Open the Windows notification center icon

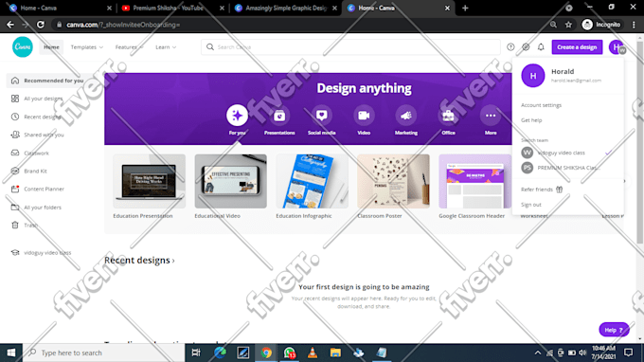(629, 353)
